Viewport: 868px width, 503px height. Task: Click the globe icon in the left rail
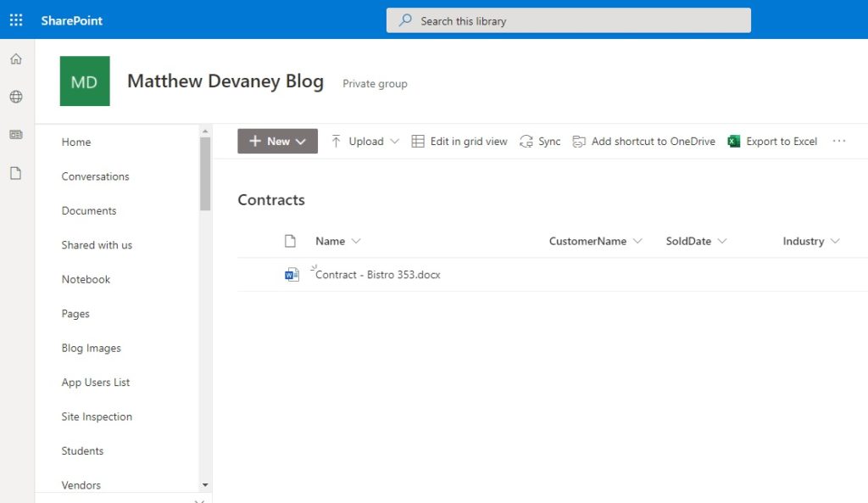[x=15, y=97]
